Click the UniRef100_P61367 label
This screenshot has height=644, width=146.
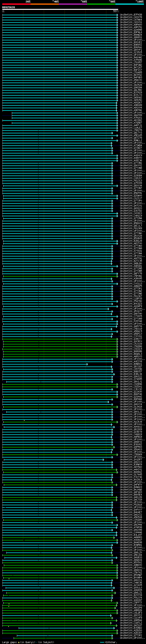pyautogui.click(x=131, y=296)
